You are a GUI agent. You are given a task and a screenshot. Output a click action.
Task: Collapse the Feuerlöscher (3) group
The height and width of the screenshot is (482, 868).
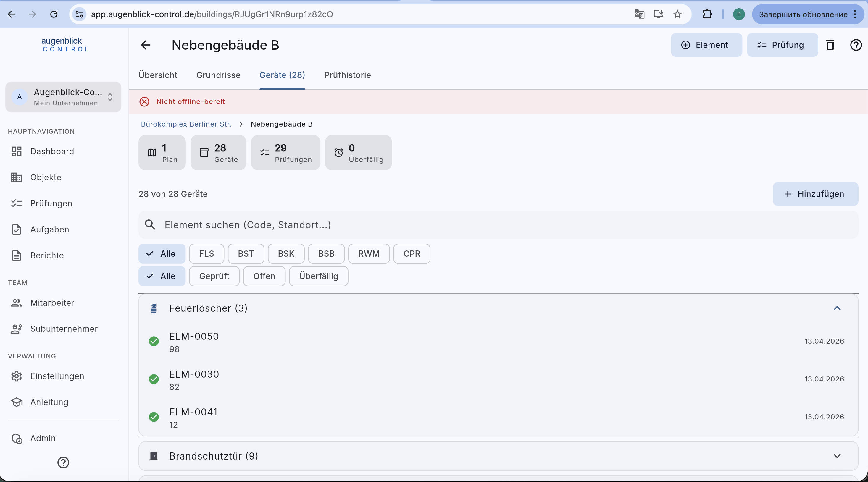coord(837,308)
